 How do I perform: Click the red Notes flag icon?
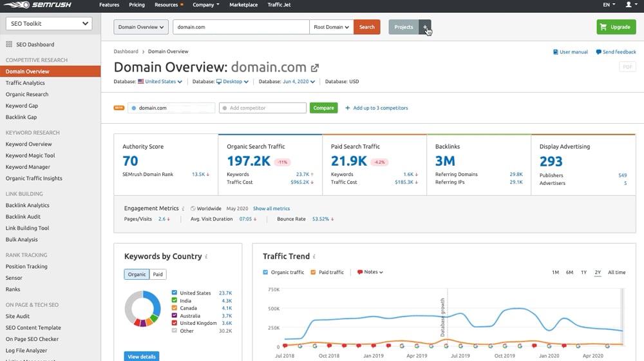360,272
